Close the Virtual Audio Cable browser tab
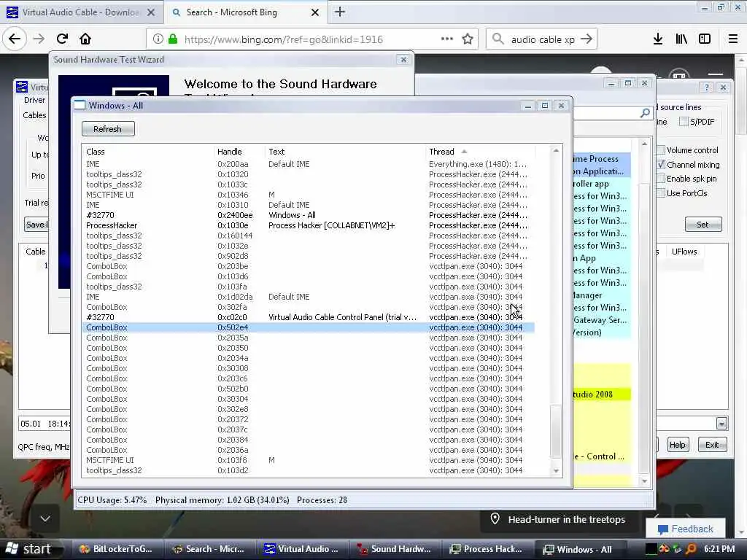 (151, 12)
